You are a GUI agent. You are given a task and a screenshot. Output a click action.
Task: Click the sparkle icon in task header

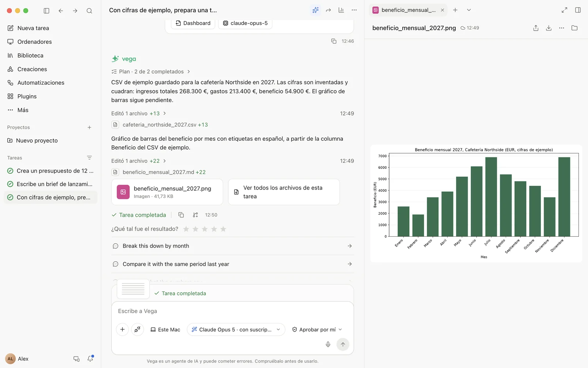pyautogui.click(x=315, y=10)
